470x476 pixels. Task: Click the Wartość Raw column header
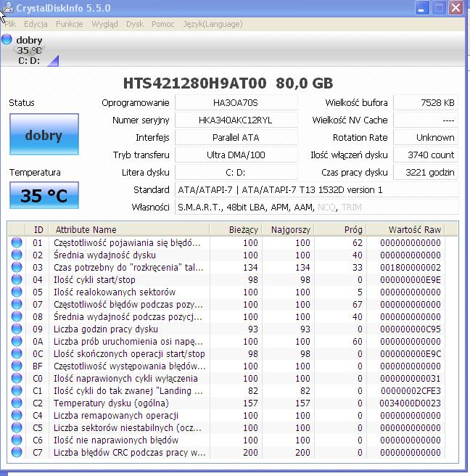[405, 229]
